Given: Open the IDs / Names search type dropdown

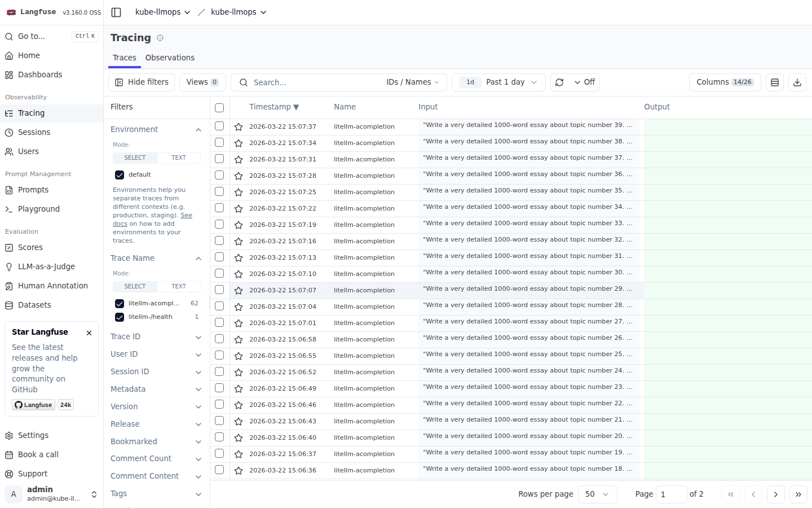Looking at the screenshot, I should [x=413, y=82].
